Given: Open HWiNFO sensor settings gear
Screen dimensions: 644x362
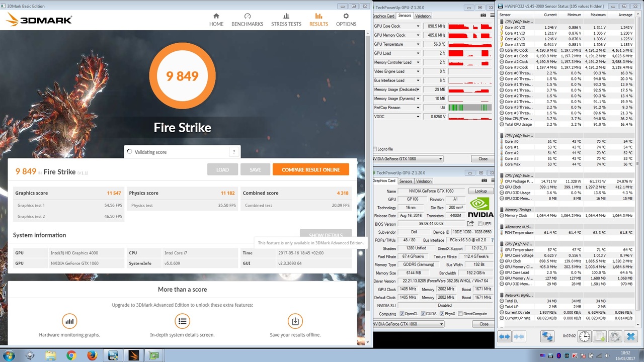Looking at the screenshot, I should pyautogui.click(x=615, y=336).
